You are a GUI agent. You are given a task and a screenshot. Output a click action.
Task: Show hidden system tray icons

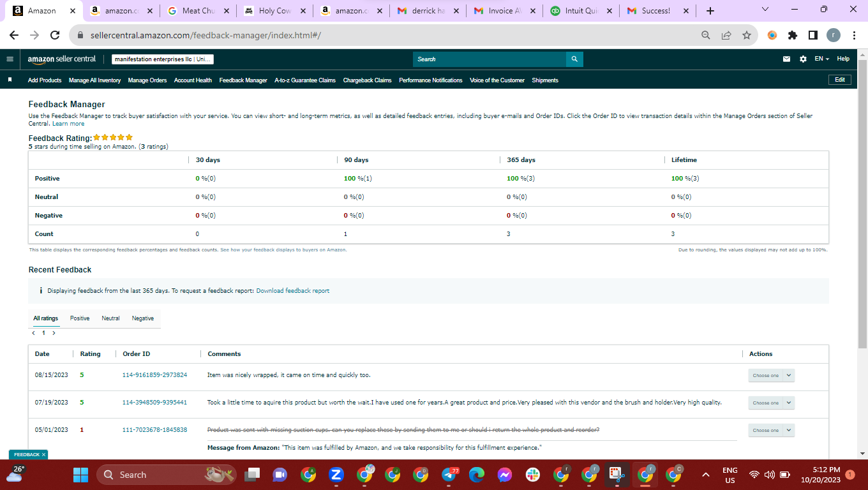[706, 475]
